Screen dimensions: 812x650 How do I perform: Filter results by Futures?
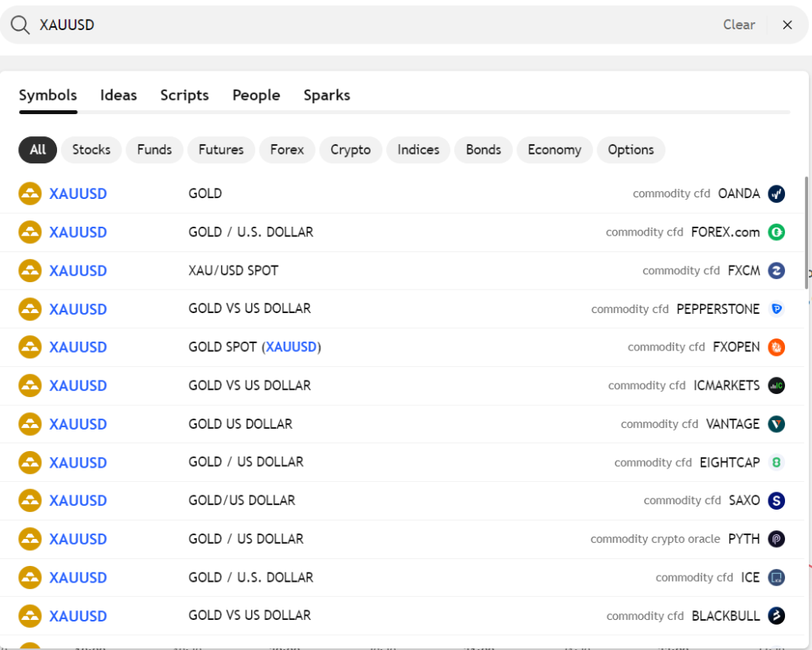[221, 150]
